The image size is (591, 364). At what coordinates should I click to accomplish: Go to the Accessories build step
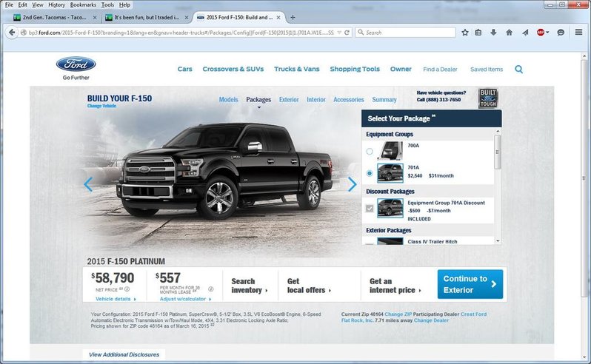pos(348,100)
